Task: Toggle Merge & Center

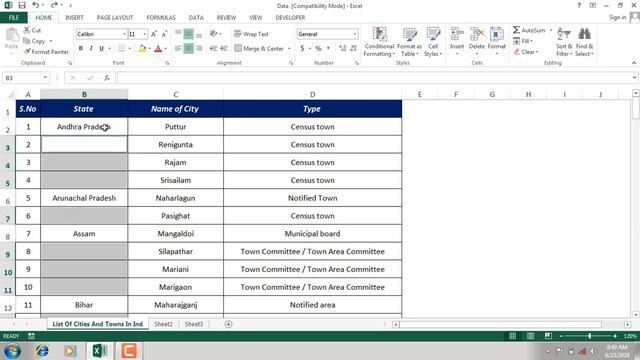Action: [259, 49]
